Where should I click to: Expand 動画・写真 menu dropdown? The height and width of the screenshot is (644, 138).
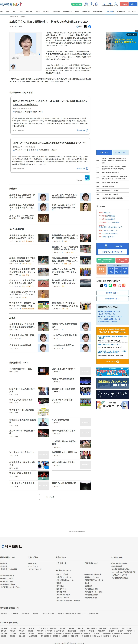[121, 11]
